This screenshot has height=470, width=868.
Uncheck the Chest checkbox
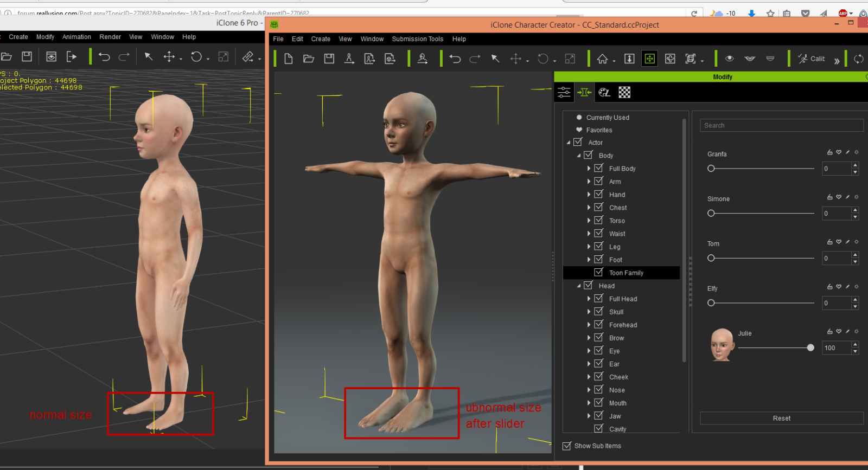[x=599, y=207]
